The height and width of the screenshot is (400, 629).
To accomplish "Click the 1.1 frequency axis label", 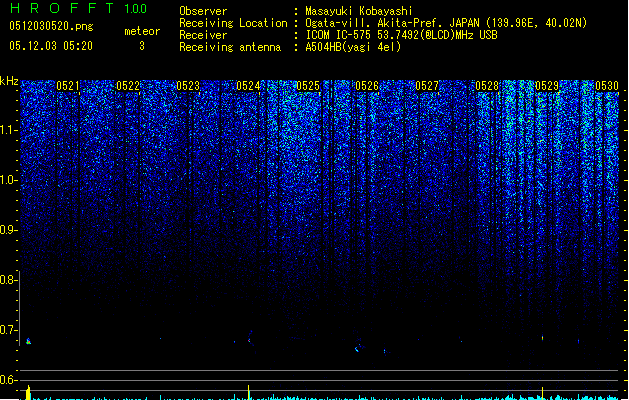I will (x=7, y=130).
